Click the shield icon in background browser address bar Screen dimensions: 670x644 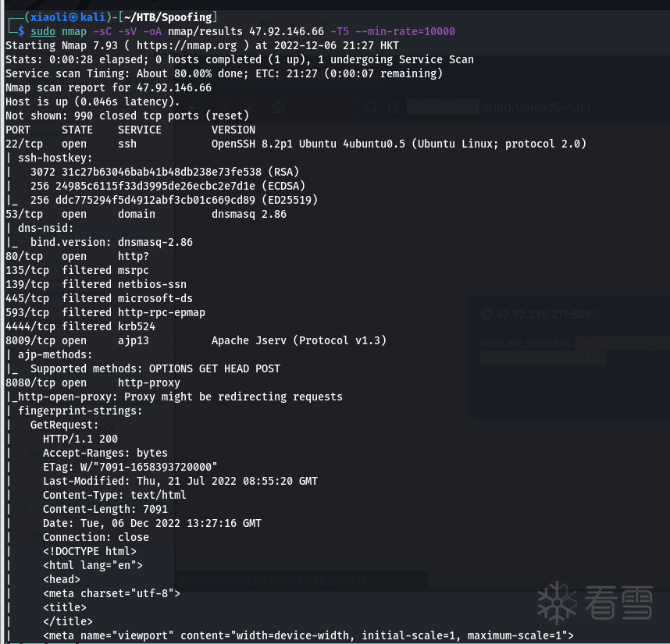[x=371, y=107]
